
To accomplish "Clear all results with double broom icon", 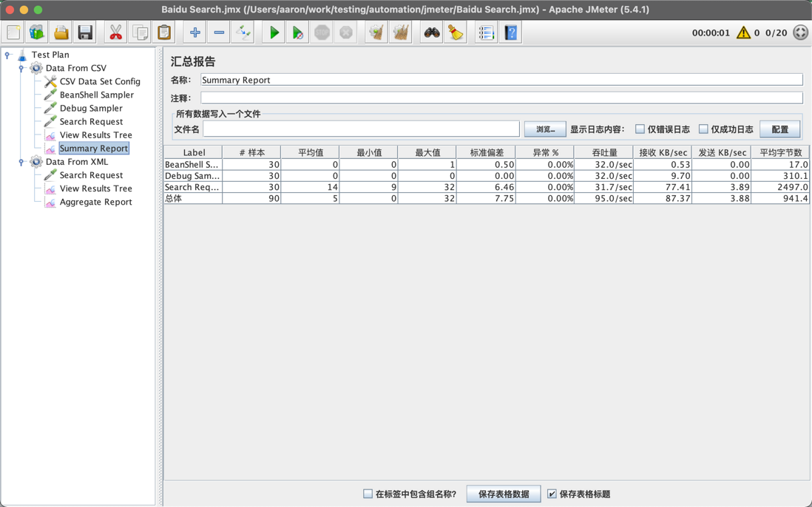I will [x=401, y=33].
